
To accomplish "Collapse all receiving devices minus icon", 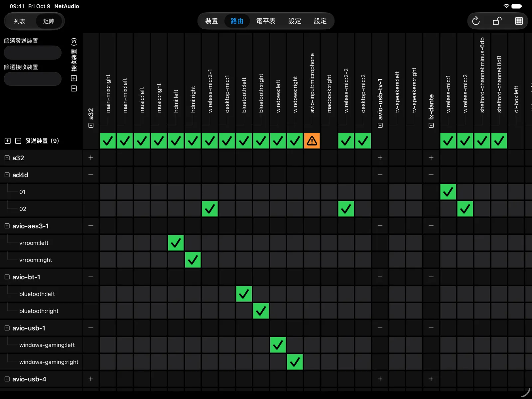I will tap(74, 88).
